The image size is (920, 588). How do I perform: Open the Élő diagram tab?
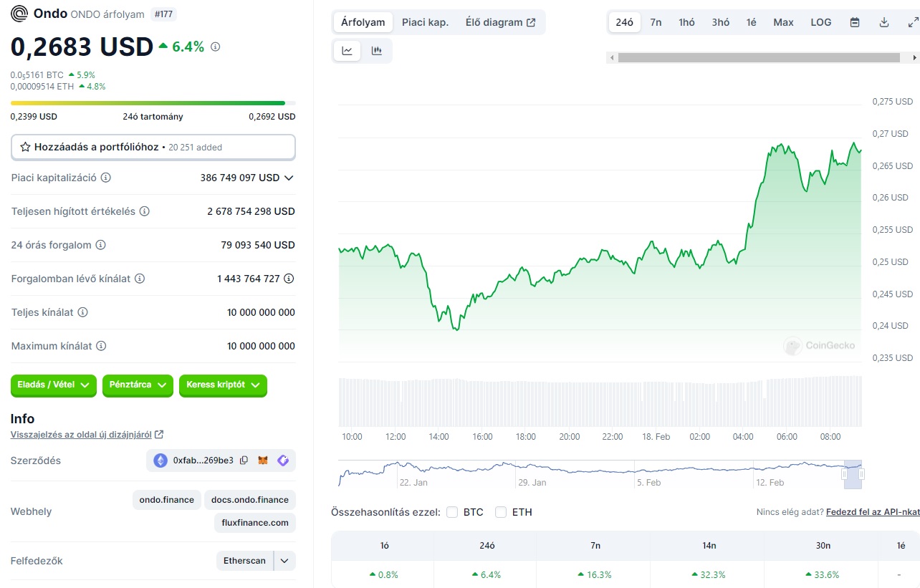[500, 22]
